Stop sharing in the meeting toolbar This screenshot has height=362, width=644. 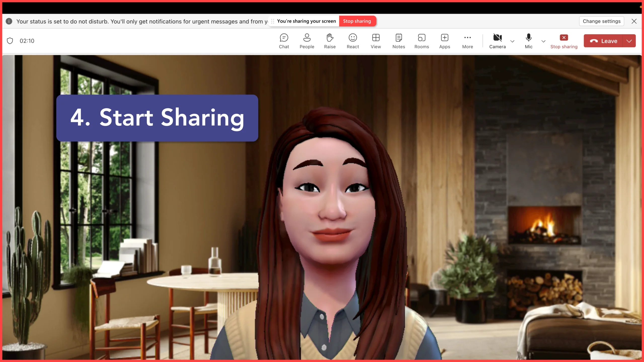(x=564, y=41)
